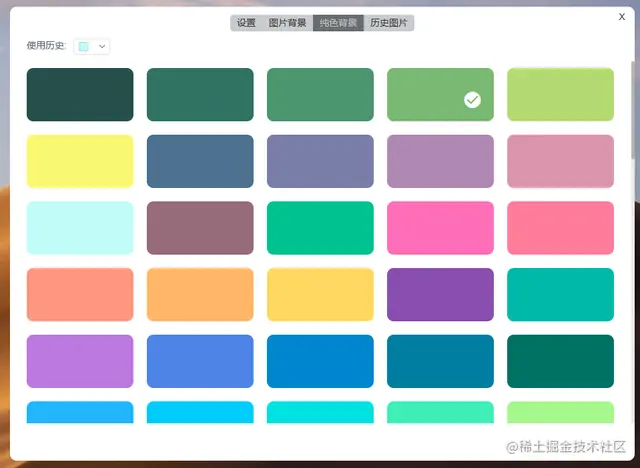Pick the dark teal-black color swatch
The image size is (640, 468).
click(x=80, y=95)
